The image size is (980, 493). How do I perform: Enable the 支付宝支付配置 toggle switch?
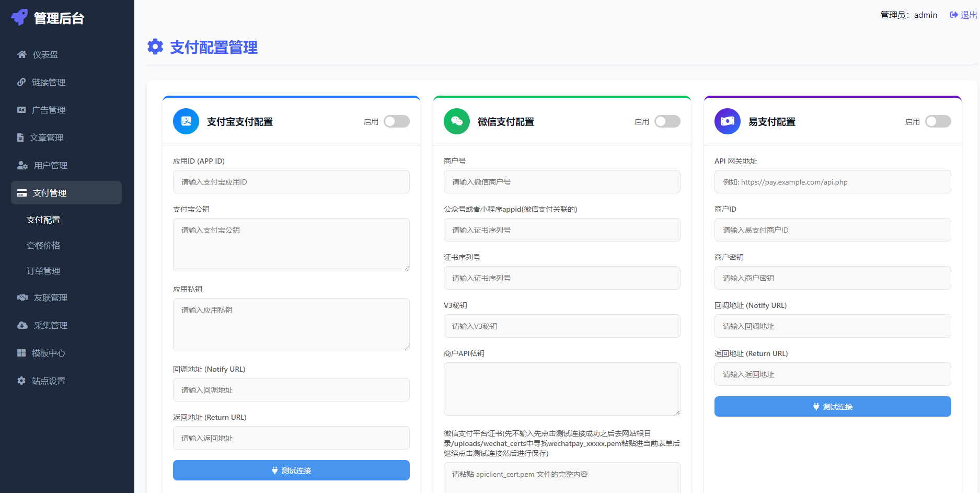397,121
